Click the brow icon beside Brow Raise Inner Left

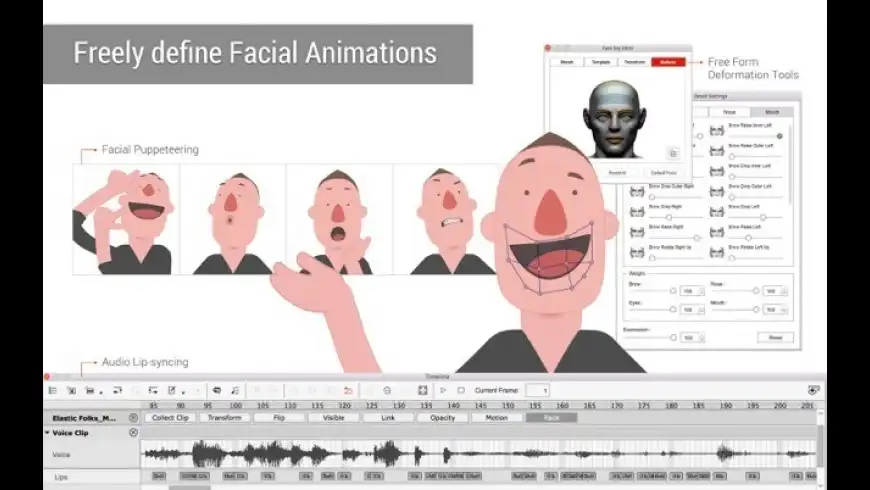[717, 130]
